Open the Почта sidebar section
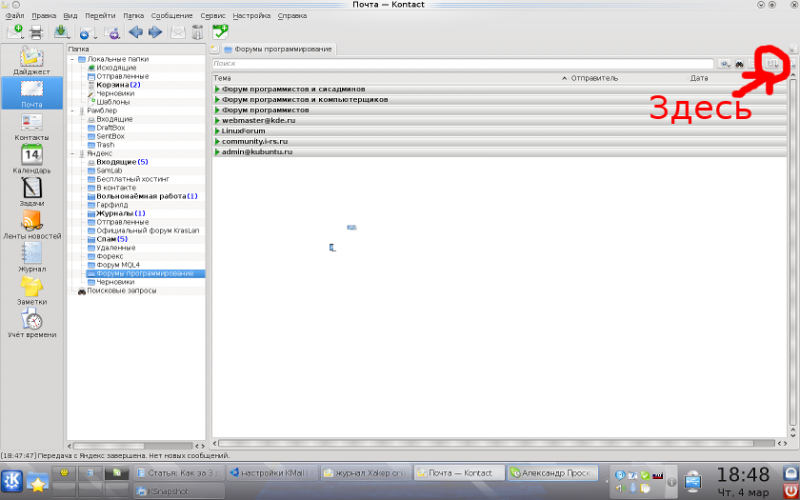800x500 pixels. 32,93
